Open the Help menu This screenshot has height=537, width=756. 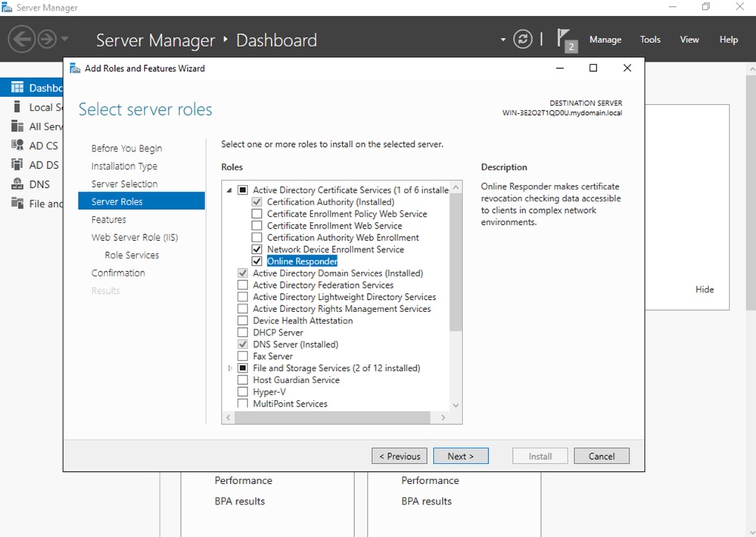[x=729, y=39]
